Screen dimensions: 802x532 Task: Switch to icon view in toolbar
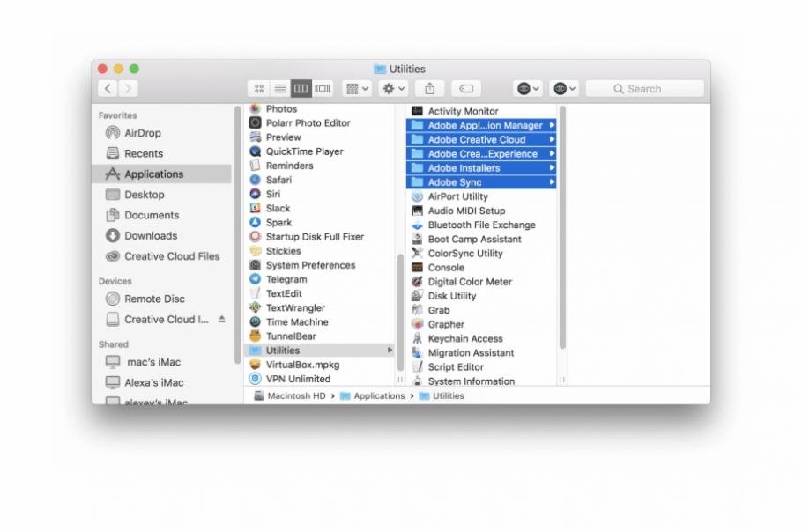point(259,89)
